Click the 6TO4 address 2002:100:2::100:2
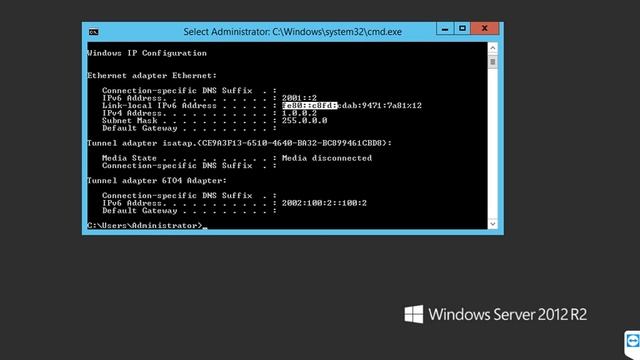The image size is (640, 360). coord(324,203)
